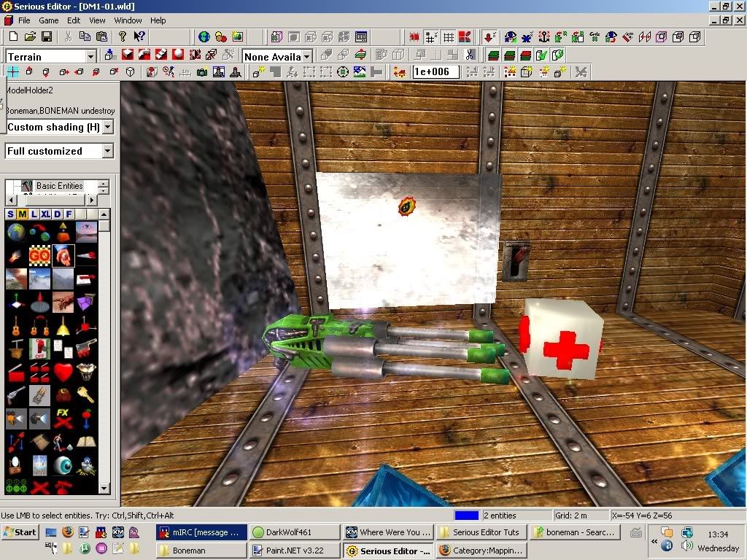Click the scissors icon in the second toolbar

[x=470, y=55]
